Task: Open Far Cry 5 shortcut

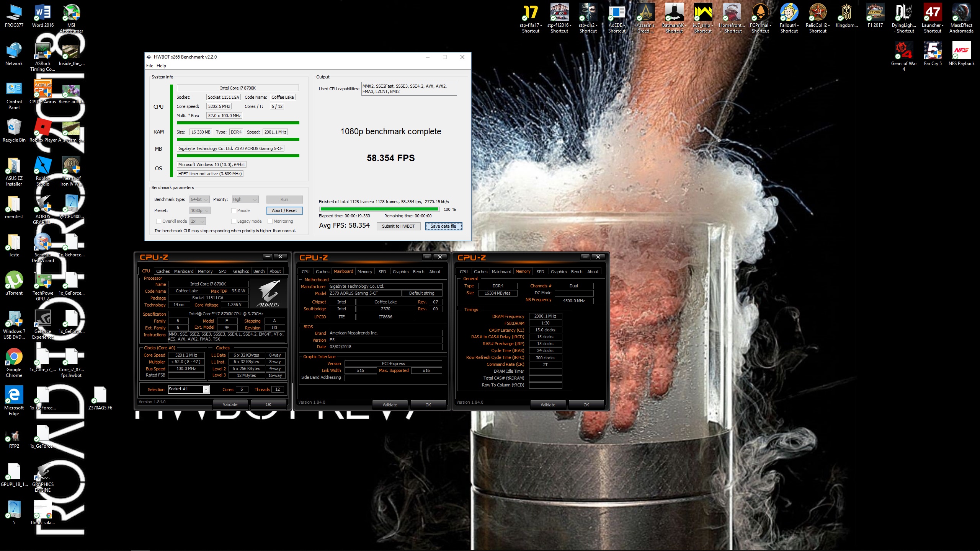Action: (933, 54)
